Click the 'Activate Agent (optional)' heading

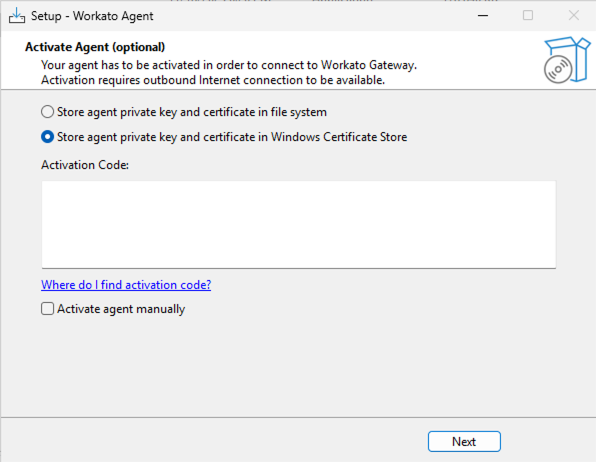tap(95, 47)
